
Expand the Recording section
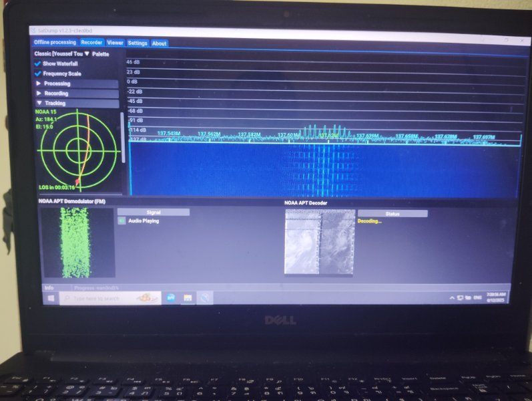[x=77, y=94]
